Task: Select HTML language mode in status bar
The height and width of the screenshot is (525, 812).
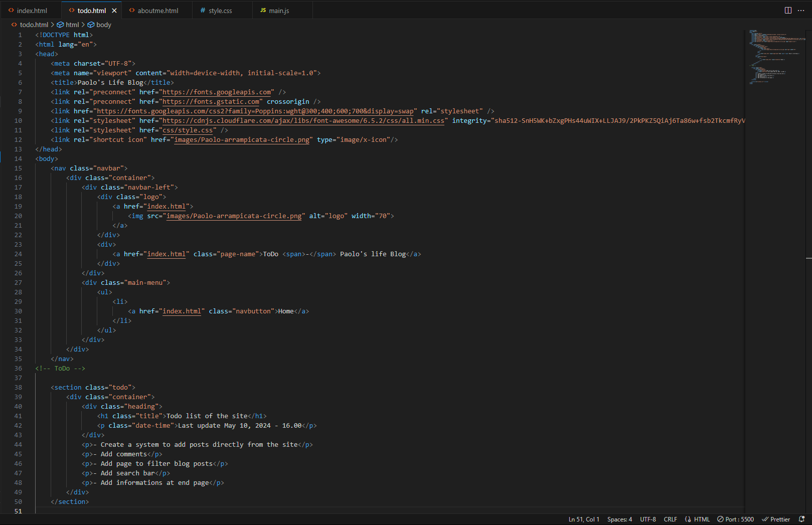Action: pyautogui.click(x=702, y=519)
